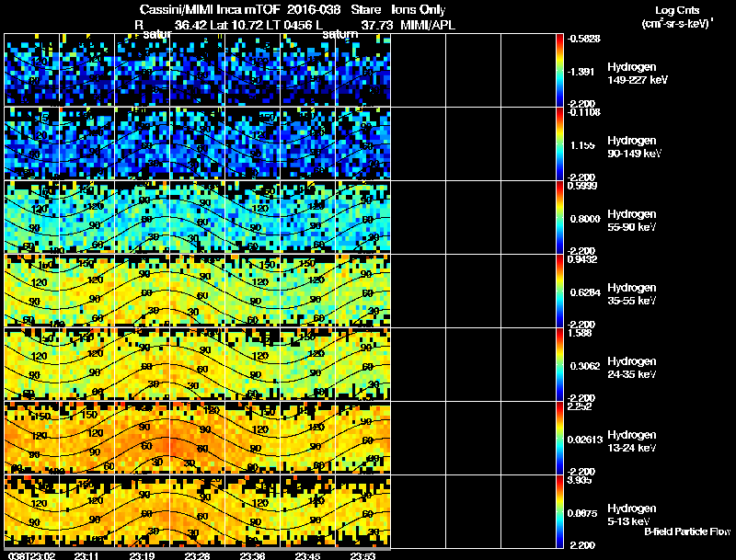Viewport: 736px width, 560px height.
Task: Select the 'Hydrogen 35-55 keV' label
Action: pyautogui.click(x=632, y=294)
